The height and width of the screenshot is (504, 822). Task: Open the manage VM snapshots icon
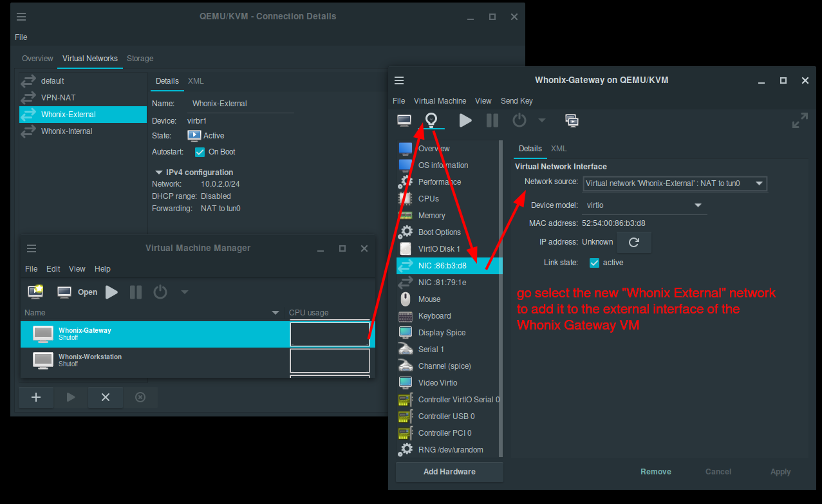[x=572, y=120]
